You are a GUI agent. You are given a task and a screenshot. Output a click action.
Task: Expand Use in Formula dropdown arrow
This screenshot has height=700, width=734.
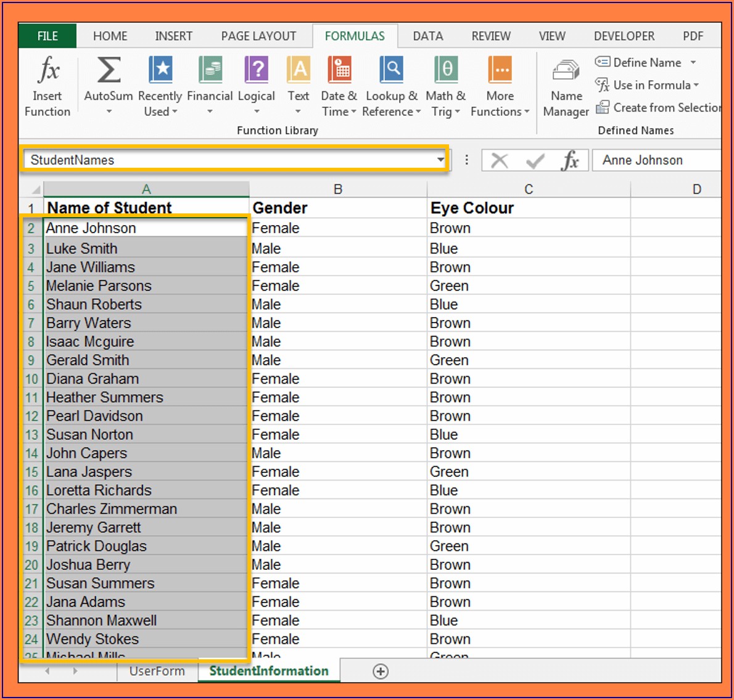[696, 85]
